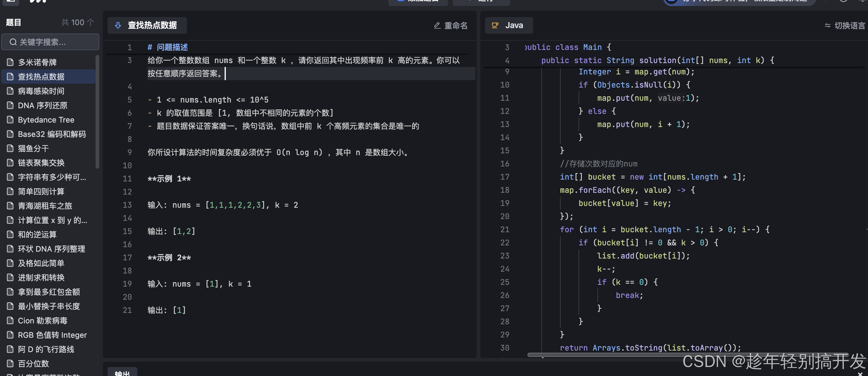Image resolution: width=868 pixels, height=376 pixels.
Task: Click the file icon next to Bytedance Tree
Action: coord(10,120)
